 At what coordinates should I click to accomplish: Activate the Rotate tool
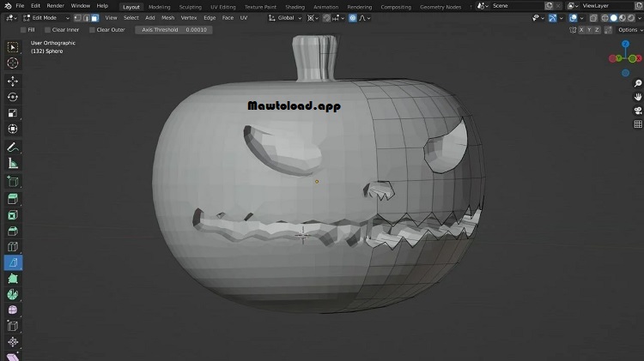point(13,97)
